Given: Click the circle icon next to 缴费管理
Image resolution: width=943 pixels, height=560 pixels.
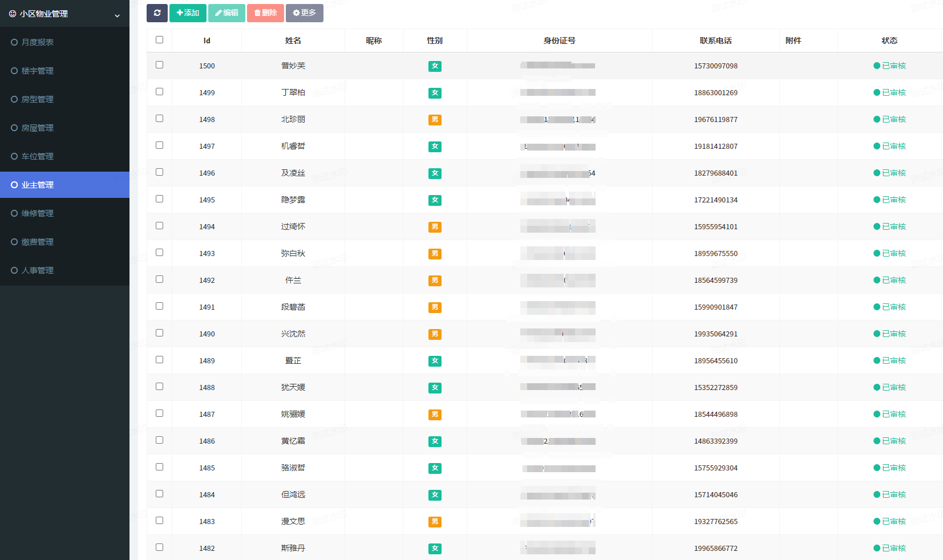Looking at the screenshot, I should pos(14,242).
